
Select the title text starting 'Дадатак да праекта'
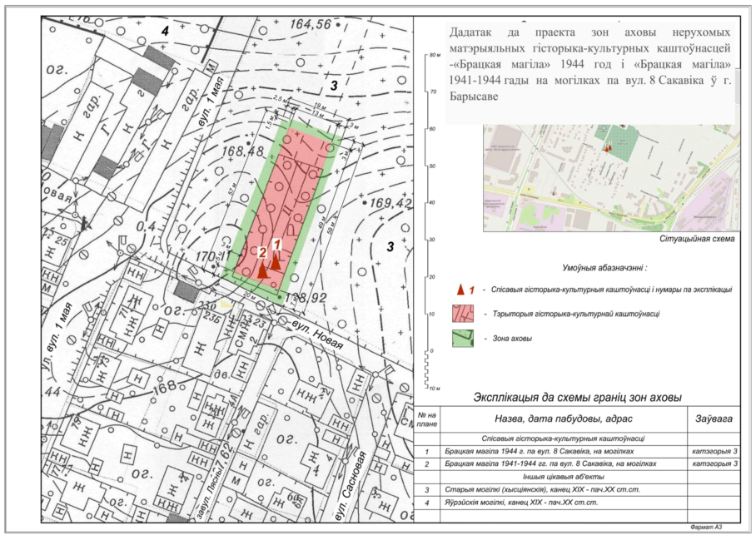(x=590, y=64)
